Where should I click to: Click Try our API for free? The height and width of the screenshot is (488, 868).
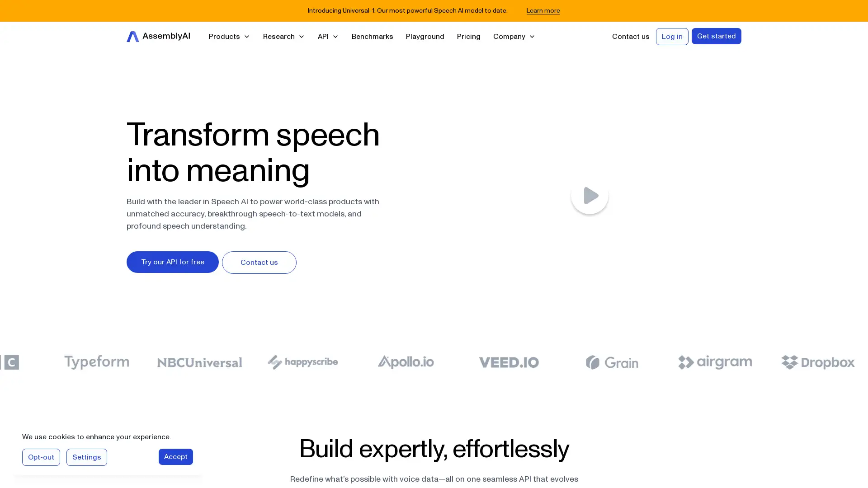pyautogui.click(x=172, y=262)
